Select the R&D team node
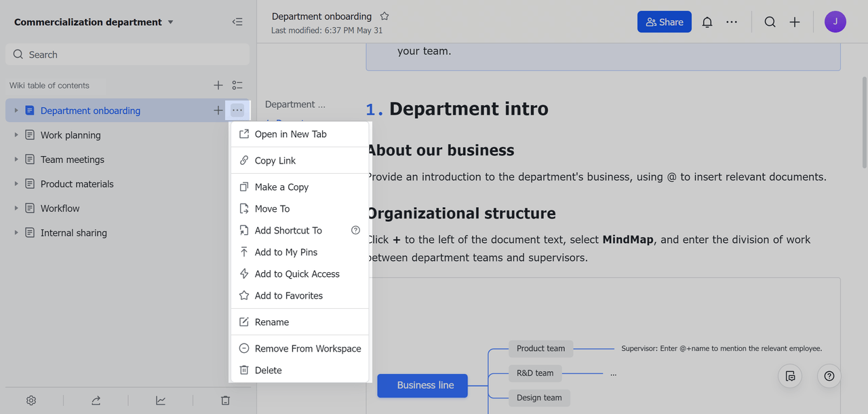This screenshot has width=868, height=414. click(535, 373)
